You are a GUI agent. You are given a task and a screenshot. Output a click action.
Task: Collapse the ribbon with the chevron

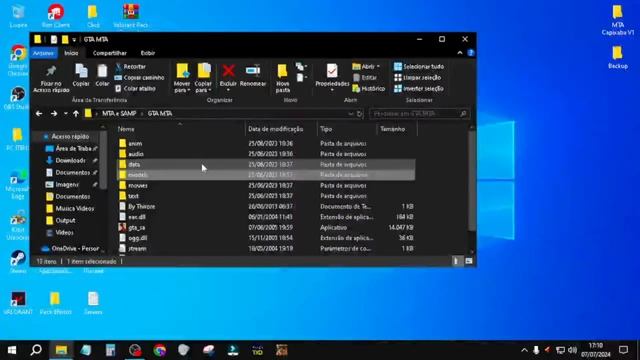click(x=460, y=53)
